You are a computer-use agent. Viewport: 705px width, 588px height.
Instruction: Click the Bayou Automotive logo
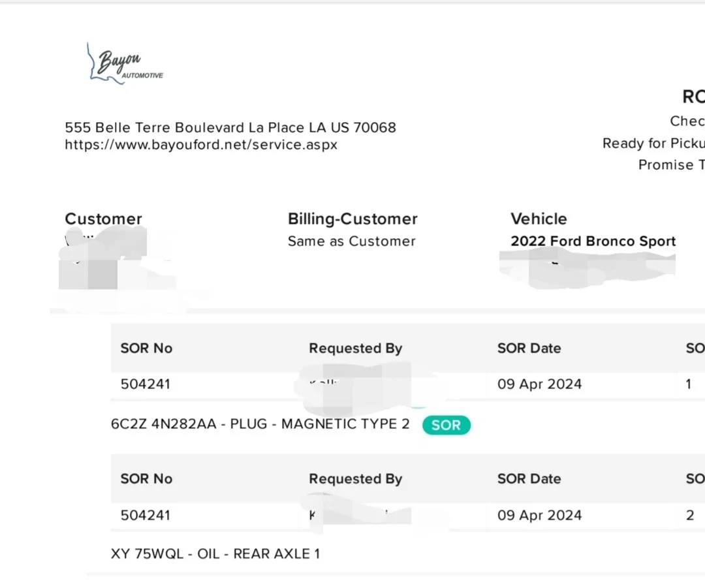(x=125, y=64)
